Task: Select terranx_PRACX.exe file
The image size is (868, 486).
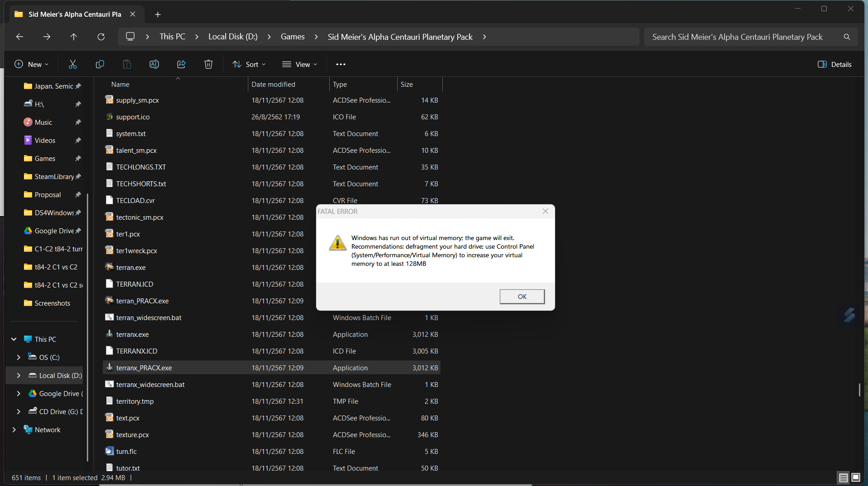Action: [271, 368]
